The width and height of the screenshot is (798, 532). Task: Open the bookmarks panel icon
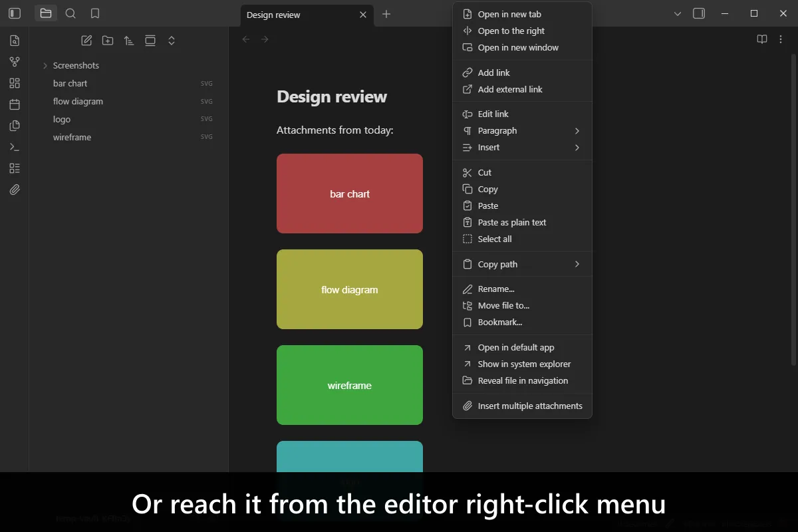point(95,13)
